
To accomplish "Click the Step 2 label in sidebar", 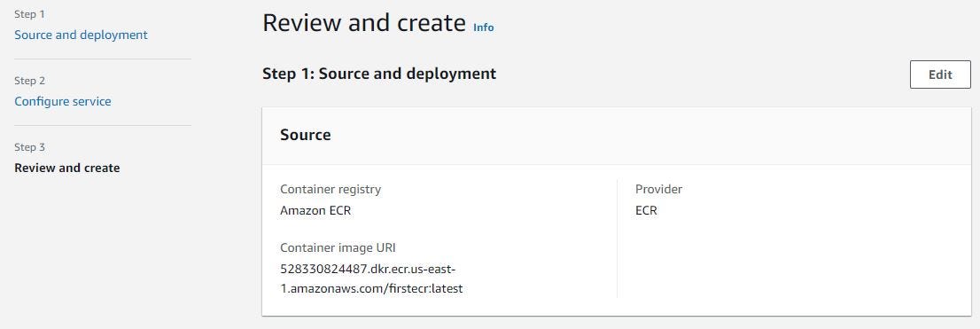I will 29,81.
